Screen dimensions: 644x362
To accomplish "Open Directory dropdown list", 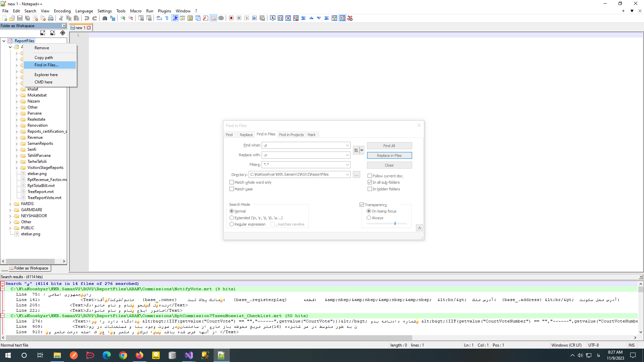I will point(347,175).
